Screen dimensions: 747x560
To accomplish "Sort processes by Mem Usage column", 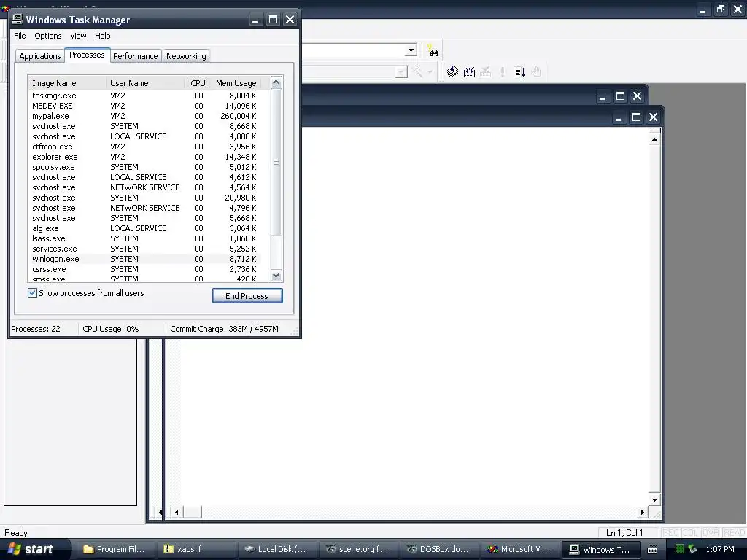I will [x=236, y=83].
